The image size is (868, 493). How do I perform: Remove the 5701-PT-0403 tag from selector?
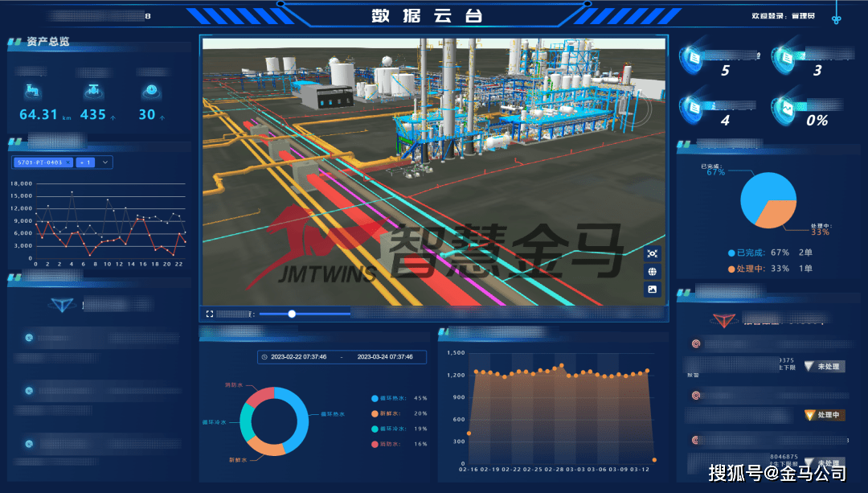[x=69, y=162]
